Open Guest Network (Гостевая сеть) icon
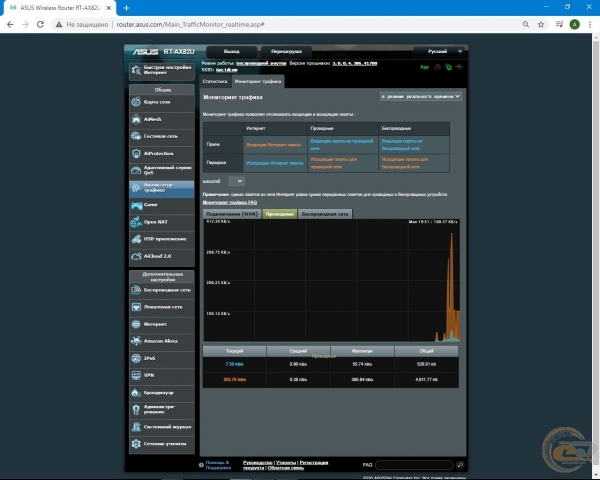 [x=136, y=136]
